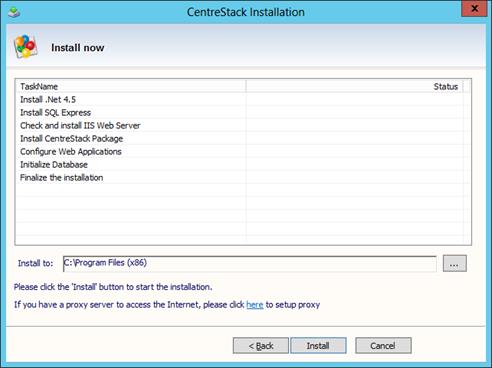Click the Install to path field

(x=250, y=263)
